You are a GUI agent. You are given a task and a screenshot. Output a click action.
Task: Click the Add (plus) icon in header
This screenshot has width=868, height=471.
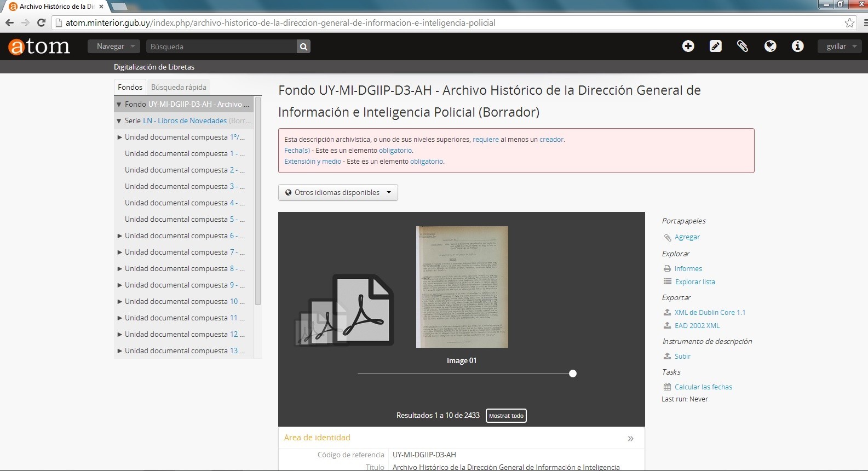point(688,47)
